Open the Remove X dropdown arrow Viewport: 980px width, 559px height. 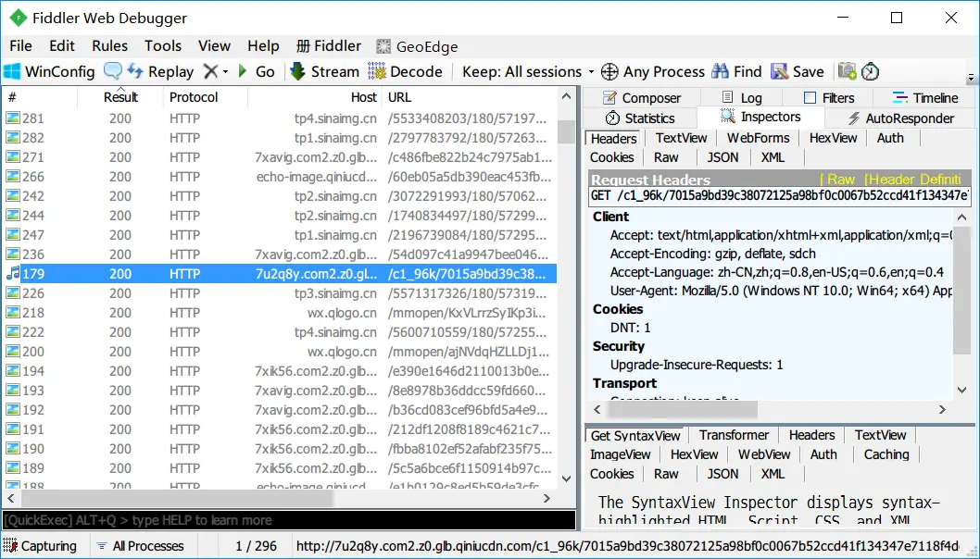tap(226, 72)
